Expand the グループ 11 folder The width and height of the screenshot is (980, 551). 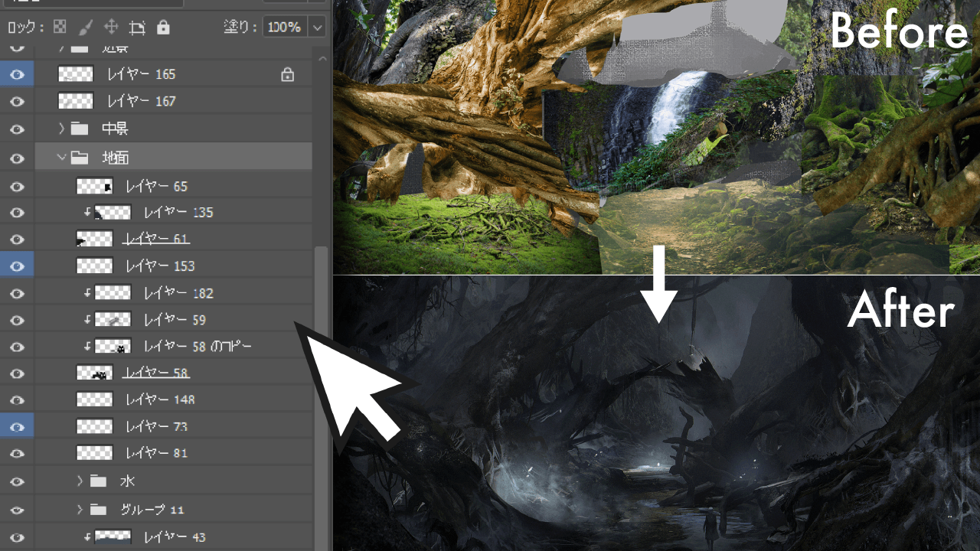pyautogui.click(x=80, y=510)
